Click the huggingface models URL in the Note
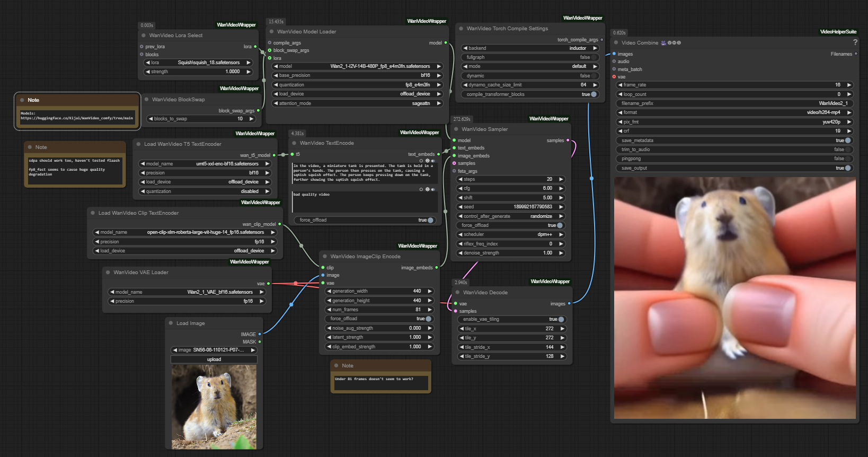 point(77,118)
